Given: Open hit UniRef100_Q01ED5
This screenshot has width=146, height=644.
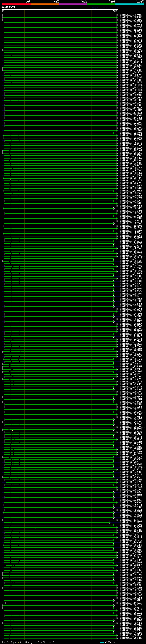Looking at the screenshot, I should tap(131, 20).
